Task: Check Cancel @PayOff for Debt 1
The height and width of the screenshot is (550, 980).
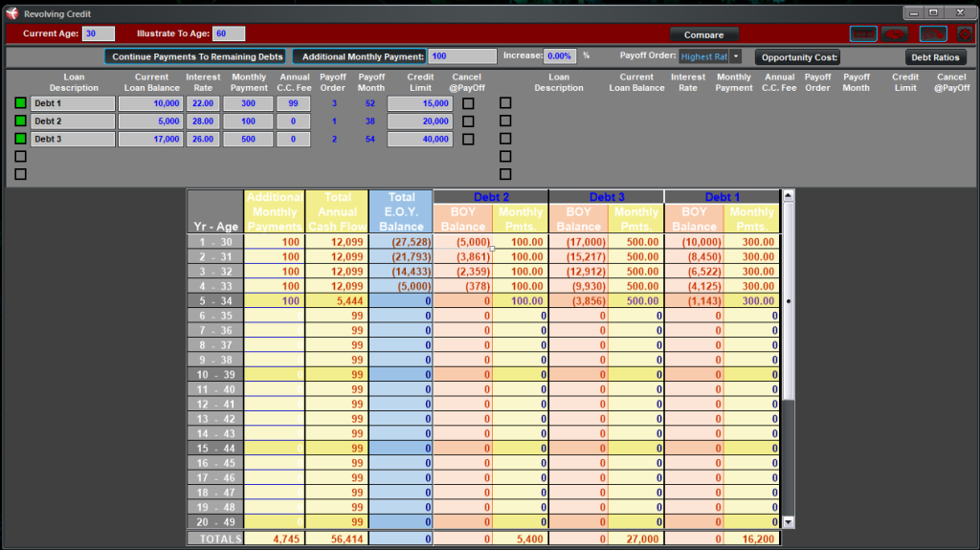Action: [x=468, y=103]
